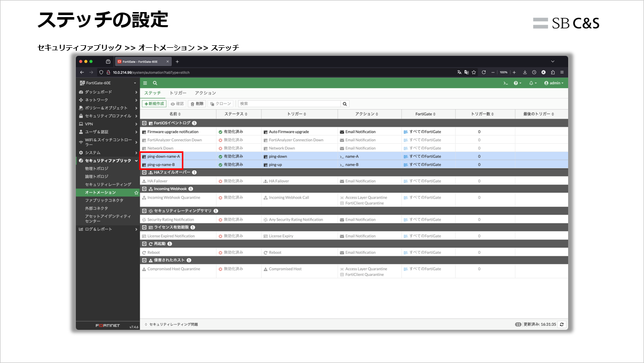This screenshot has width=644, height=363.
Task: Click the browser back arrow
Action: coord(82,72)
